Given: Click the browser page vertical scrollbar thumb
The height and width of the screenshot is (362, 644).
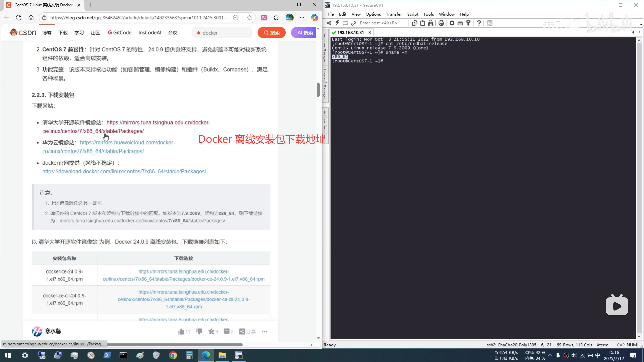Looking at the screenshot, I should point(318,89).
